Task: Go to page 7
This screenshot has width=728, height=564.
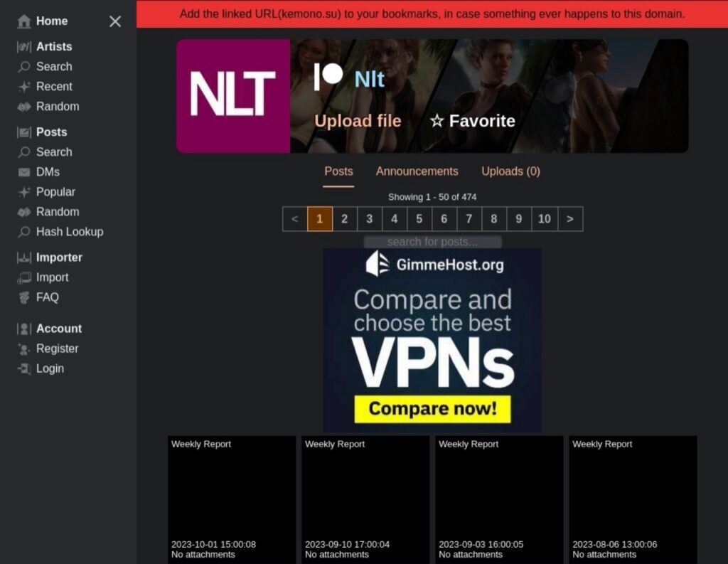Action: (x=469, y=219)
